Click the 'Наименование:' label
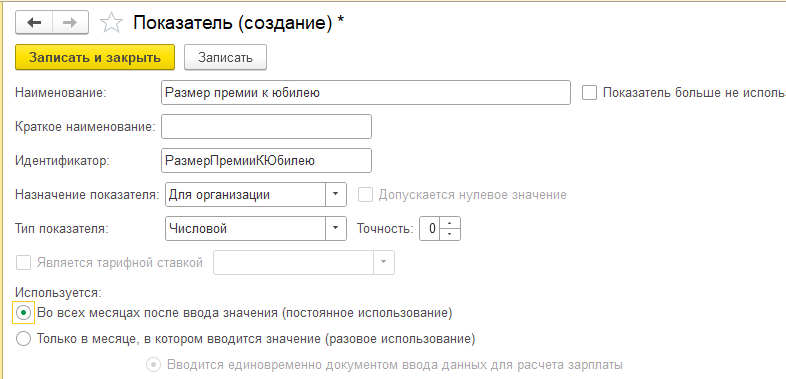Image resolution: width=786 pixels, height=379 pixels. (x=61, y=93)
